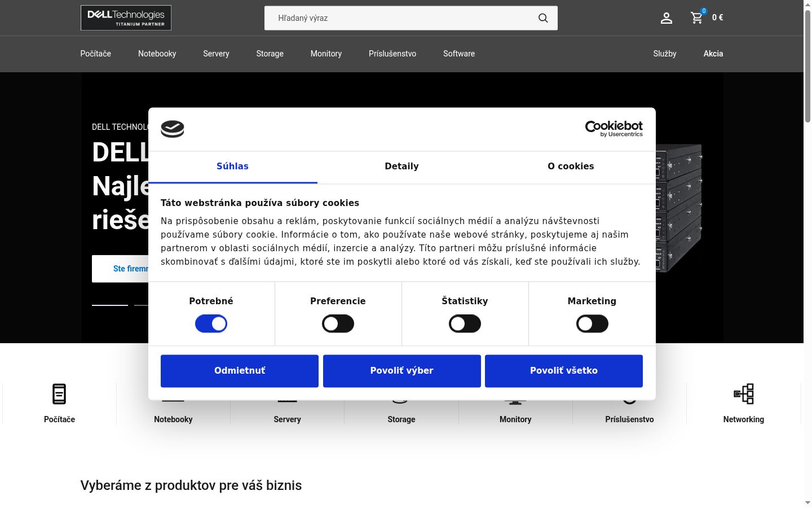Open the Monitory navigation menu
Screen dimensions: 812x508
326,54
